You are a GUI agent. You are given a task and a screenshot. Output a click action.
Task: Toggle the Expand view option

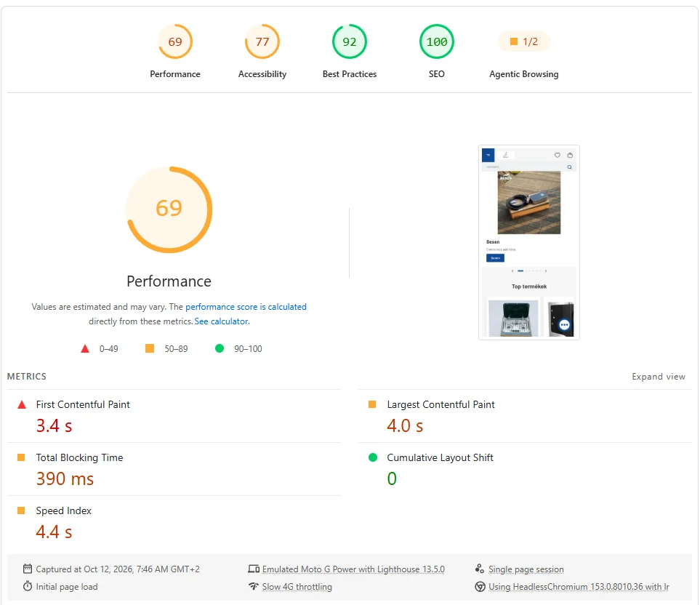click(x=658, y=377)
